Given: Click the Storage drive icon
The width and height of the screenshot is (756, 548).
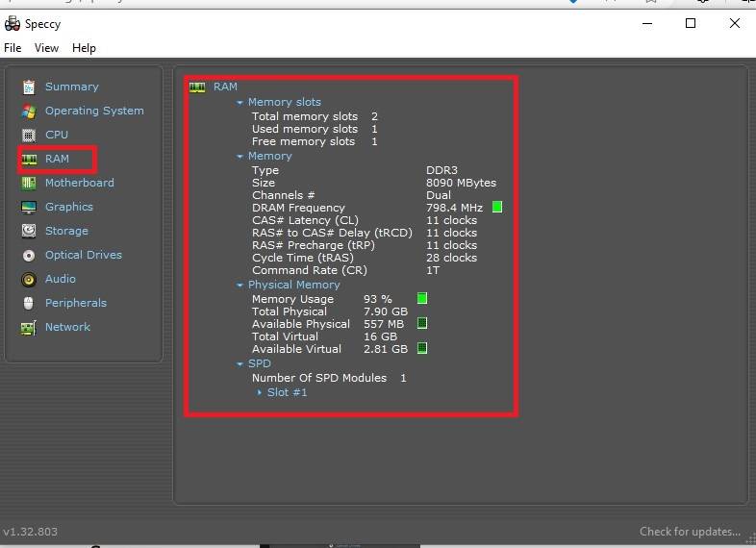Looking at the screenshot, I should click(29, 231).
